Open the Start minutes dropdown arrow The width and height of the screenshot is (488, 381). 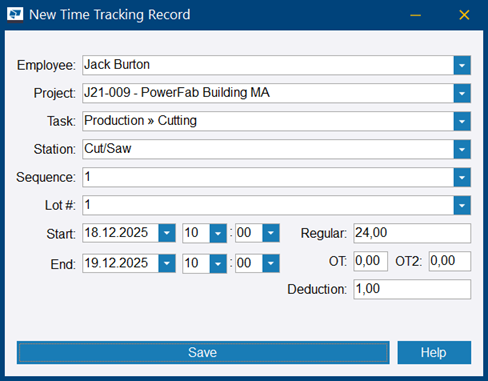point(271,233)
